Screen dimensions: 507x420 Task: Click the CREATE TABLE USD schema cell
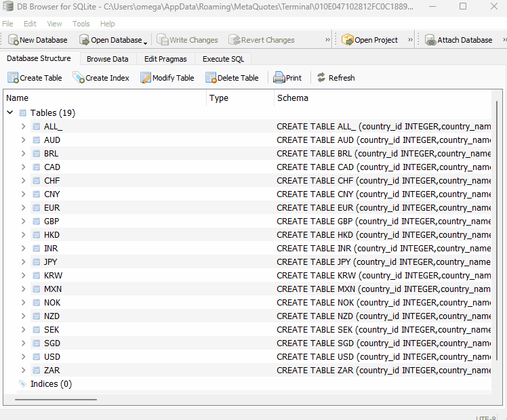[383, 357]
